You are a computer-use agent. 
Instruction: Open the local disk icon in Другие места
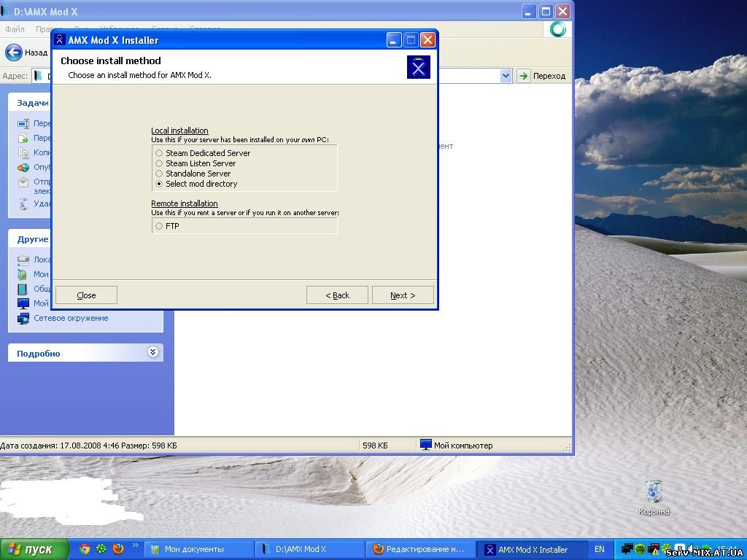(23, 260)
